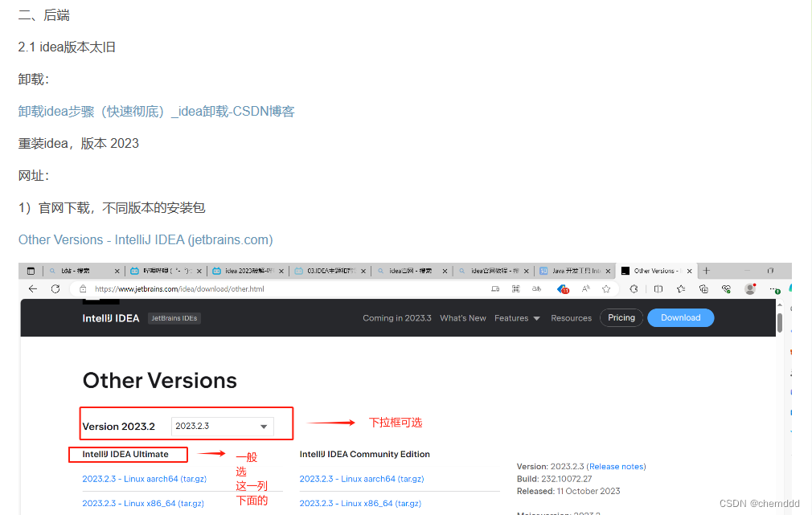Click the blue Download button
The width and height of the screenshot is (812, 515).
click(680, 318)
